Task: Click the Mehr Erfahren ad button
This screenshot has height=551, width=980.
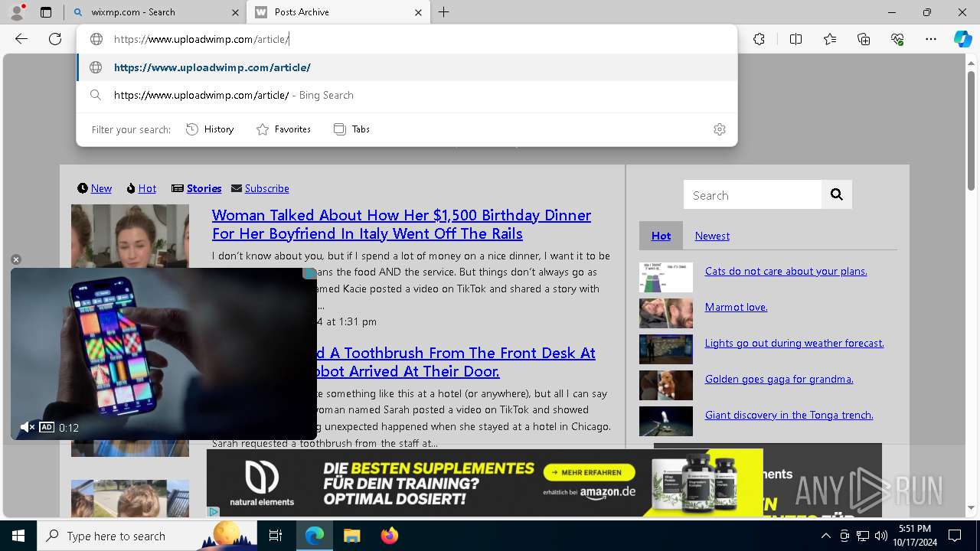Action: (x=590, y=472)
